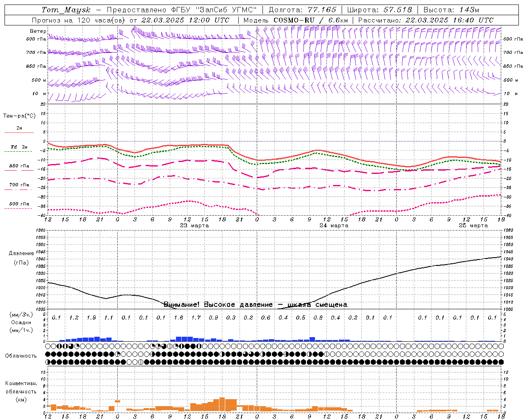Click the 'Внимание! Высокое давление' warning text
Screen dimensions: 525x420
coord(218,304)
